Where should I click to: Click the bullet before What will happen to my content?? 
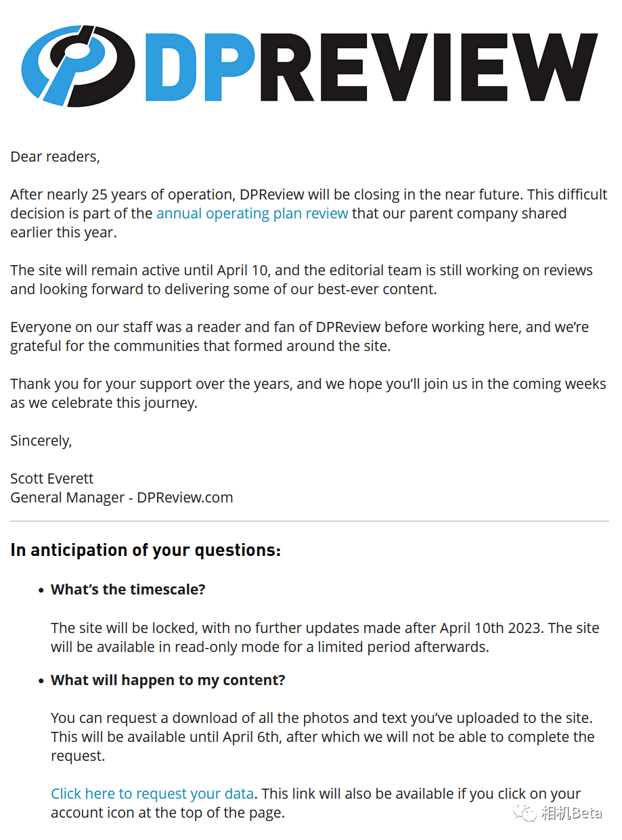42,680
